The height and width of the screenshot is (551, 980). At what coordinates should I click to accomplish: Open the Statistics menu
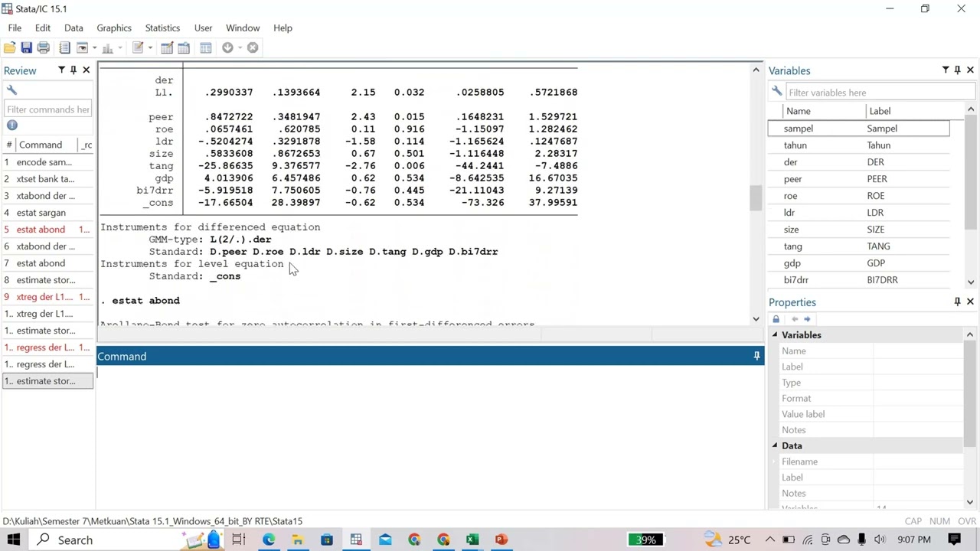162,28
